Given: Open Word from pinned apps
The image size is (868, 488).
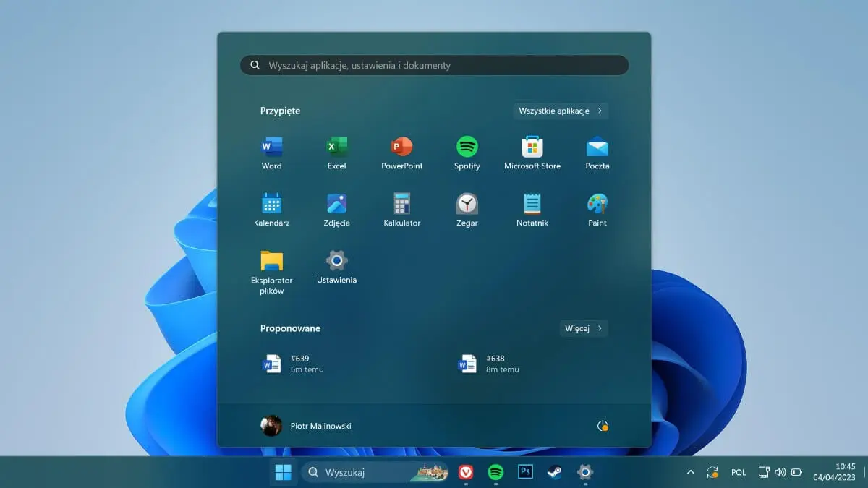Looking at the screenshot, I should pos(271,148).
